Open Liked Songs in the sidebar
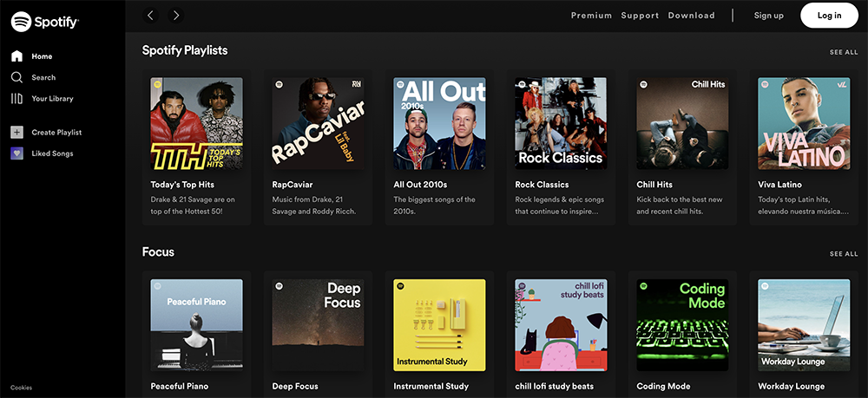 (x=52, y=153)
